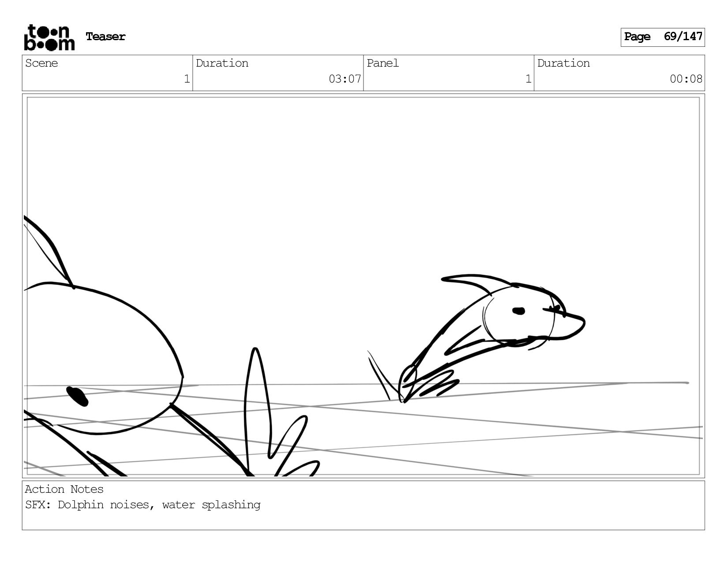The height and width of the screenshot is (563, 728).
Task: Click the 'Scene' label
Action: [41, 63]
